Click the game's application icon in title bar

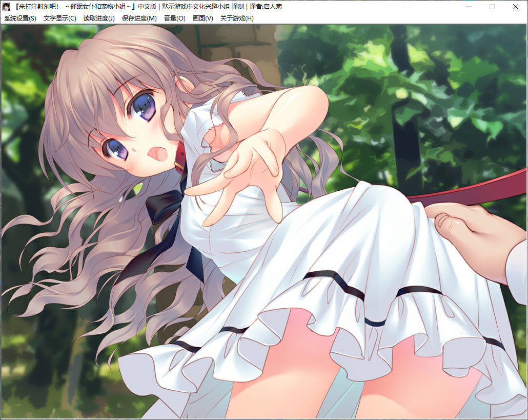[x=6, y=7]
